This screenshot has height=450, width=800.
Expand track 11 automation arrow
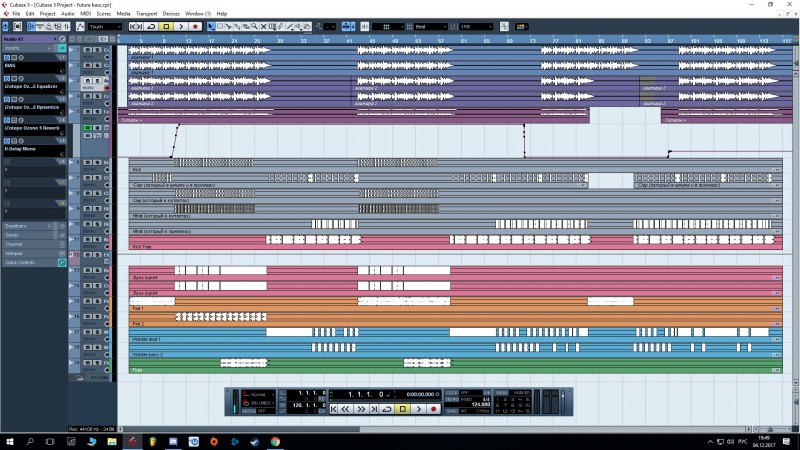(x=71, y=239)
